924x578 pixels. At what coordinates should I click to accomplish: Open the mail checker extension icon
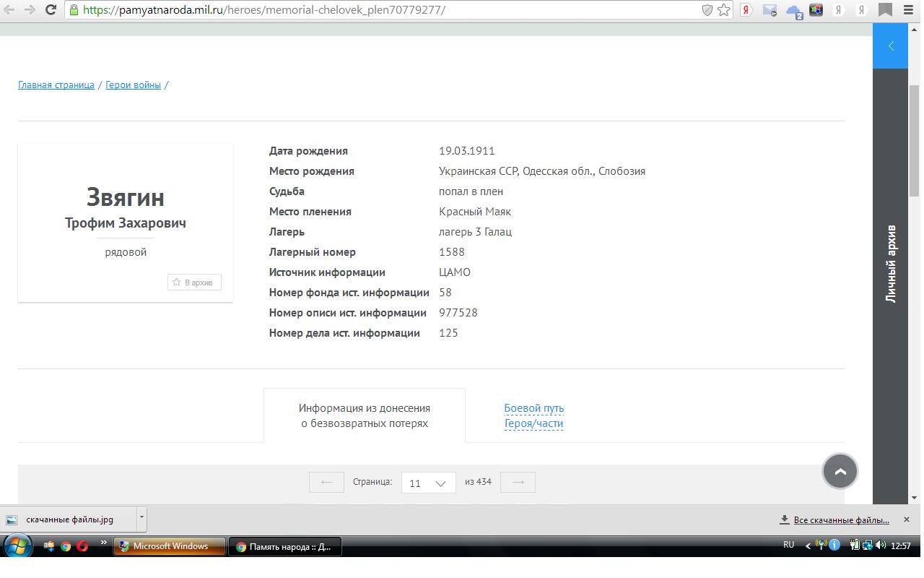coord(770,10)
